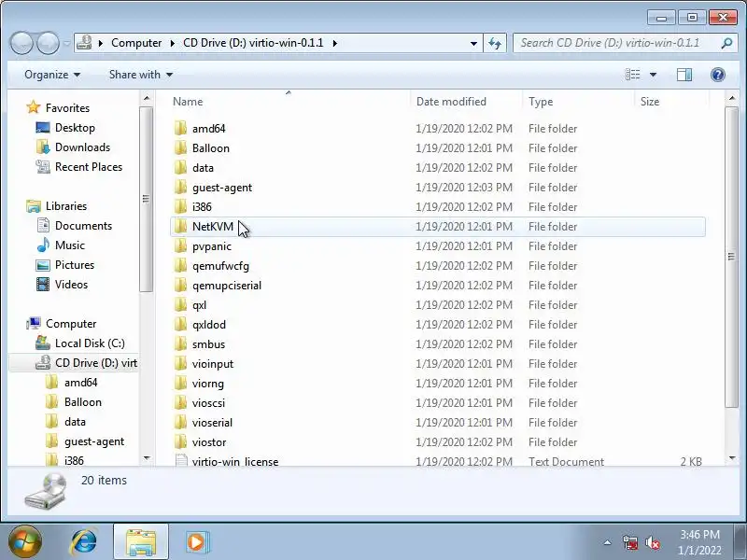Click the help question mark icon
The height and width of the screenshot is (560, 747).
717,75
